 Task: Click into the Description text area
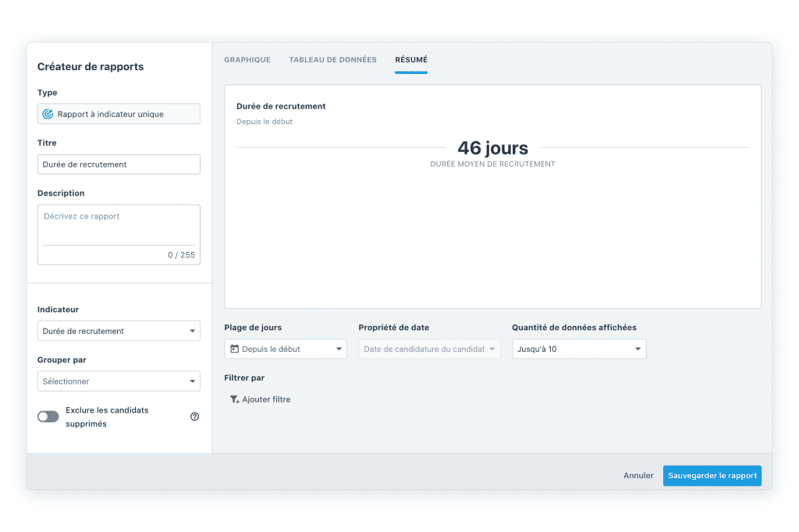pyautogui.click(x=119, y=226)
